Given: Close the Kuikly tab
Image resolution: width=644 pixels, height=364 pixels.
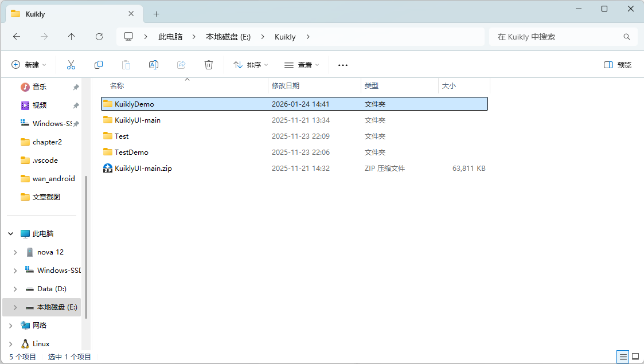Looking at the screenshot, I should (x=131, y=14).
